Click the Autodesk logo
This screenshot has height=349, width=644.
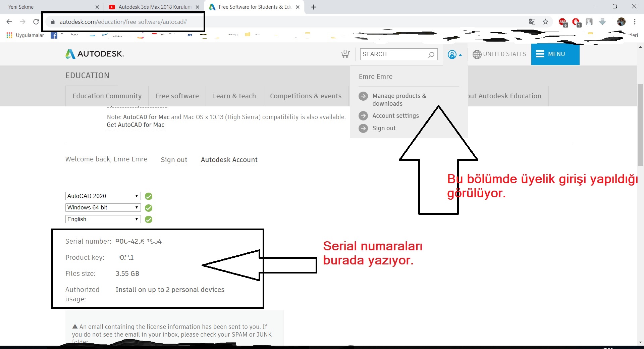coord(95,54)
